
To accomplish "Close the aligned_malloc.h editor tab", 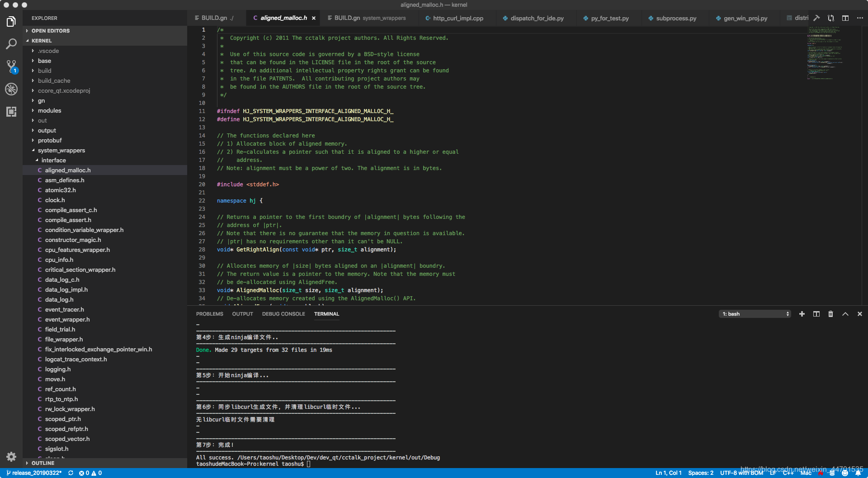I will 313,18.
